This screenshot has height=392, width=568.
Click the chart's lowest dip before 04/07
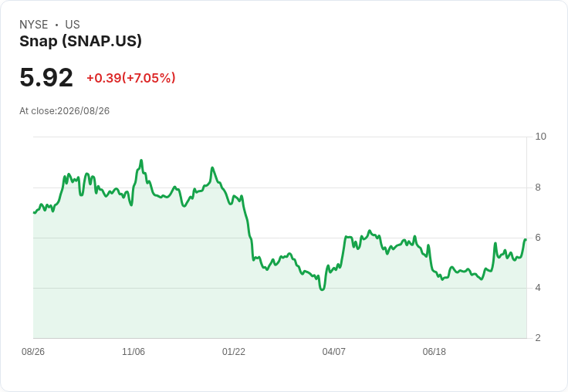tap(322, 289)
